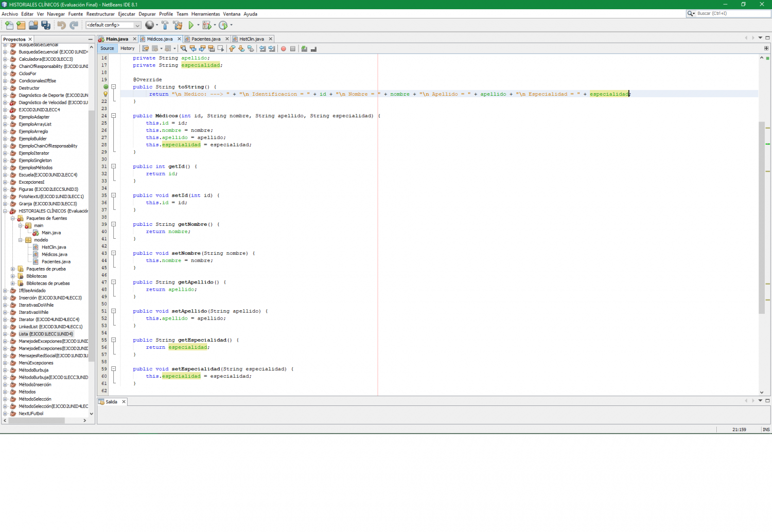
Task: Switch to Médicos.java tab
Action: point(160,39)
